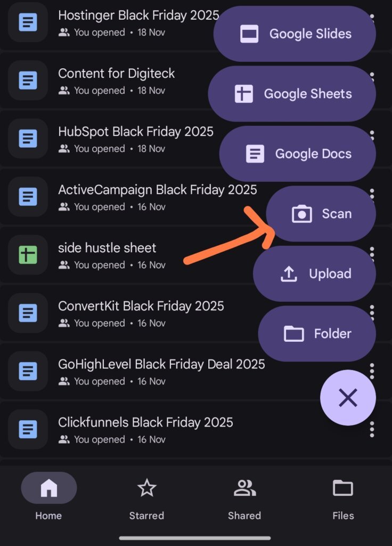Image resolution: width=392 pixels, height=546 pixels.
Task: Open HubSpot Black Friday 2025 document
Action: click(x=135, y=132)
